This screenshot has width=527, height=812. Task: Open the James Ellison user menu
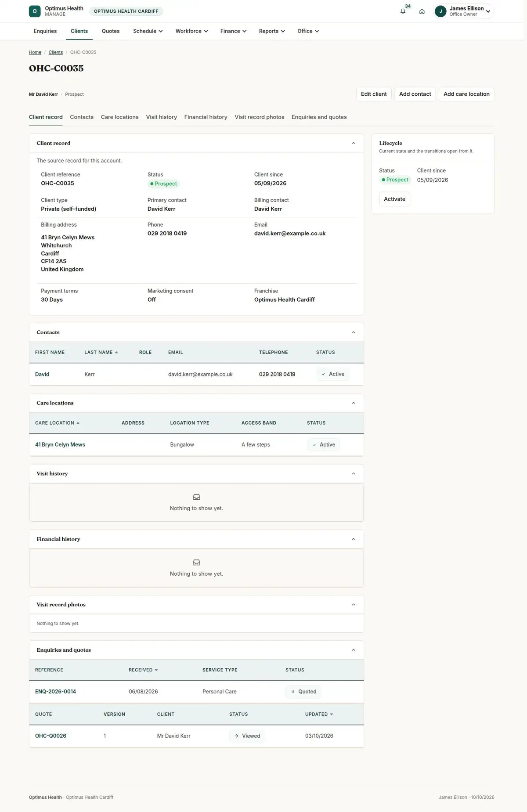[464, 11]
